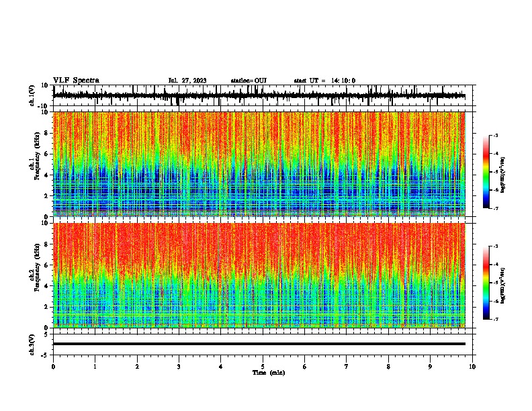Click the "0" tick on the Time axis
This screenshot has height=411, width=532.
(x=53, y=367)
